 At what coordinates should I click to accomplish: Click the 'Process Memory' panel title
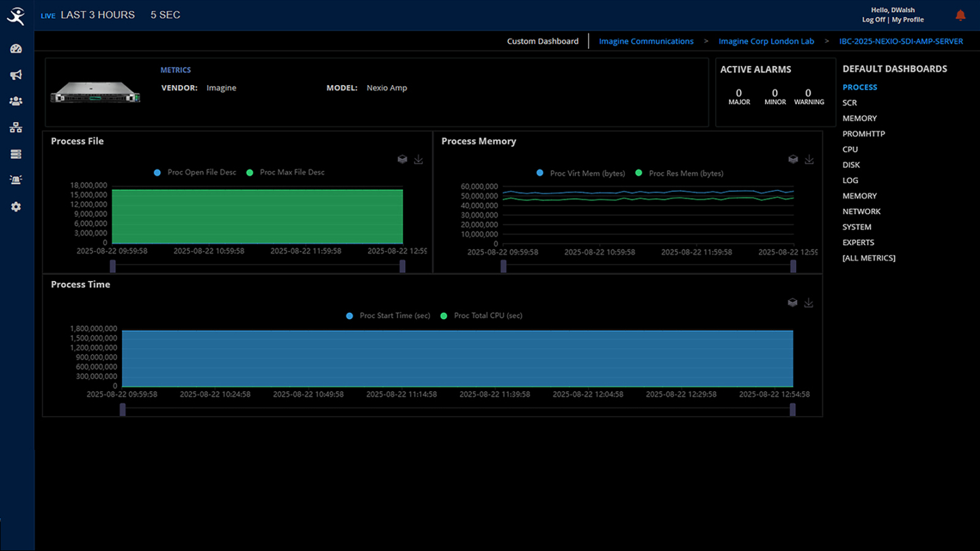pyautogui.click(x=478, y=141)
